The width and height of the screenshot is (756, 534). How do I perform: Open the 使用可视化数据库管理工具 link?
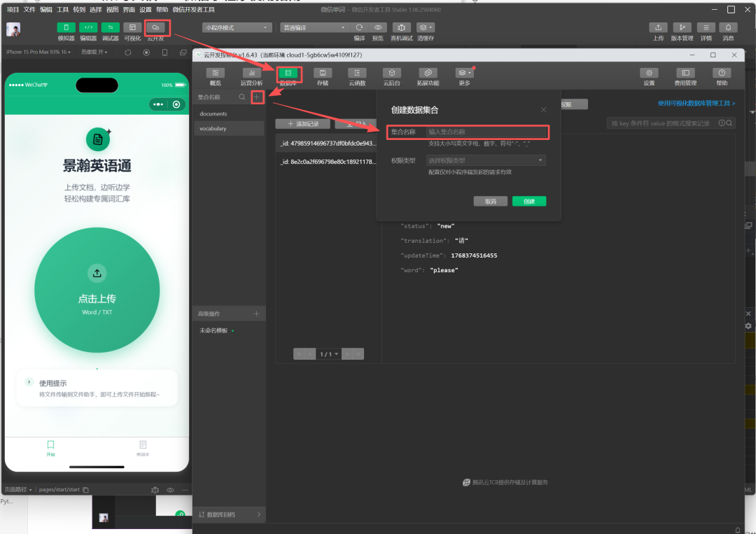pos(696,103)
